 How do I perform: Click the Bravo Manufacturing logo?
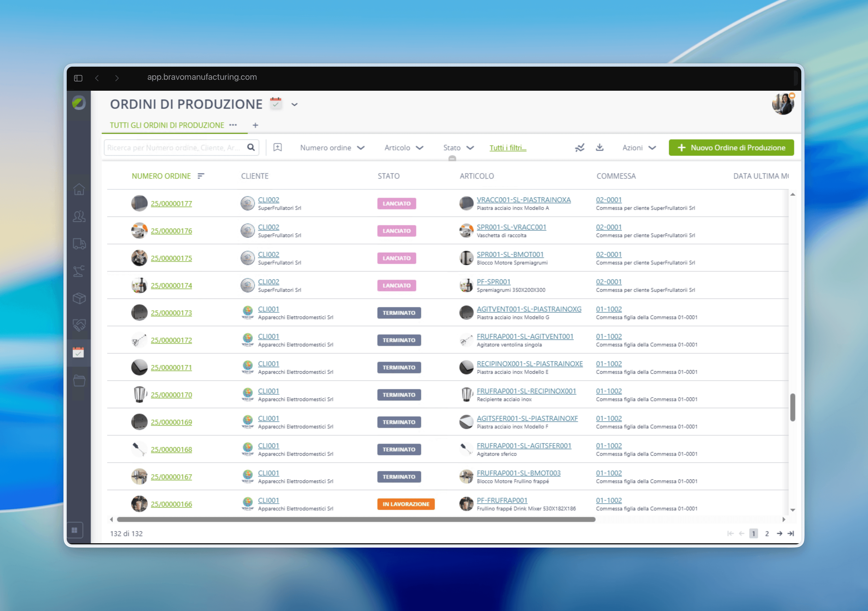click(x=79, y=103)
